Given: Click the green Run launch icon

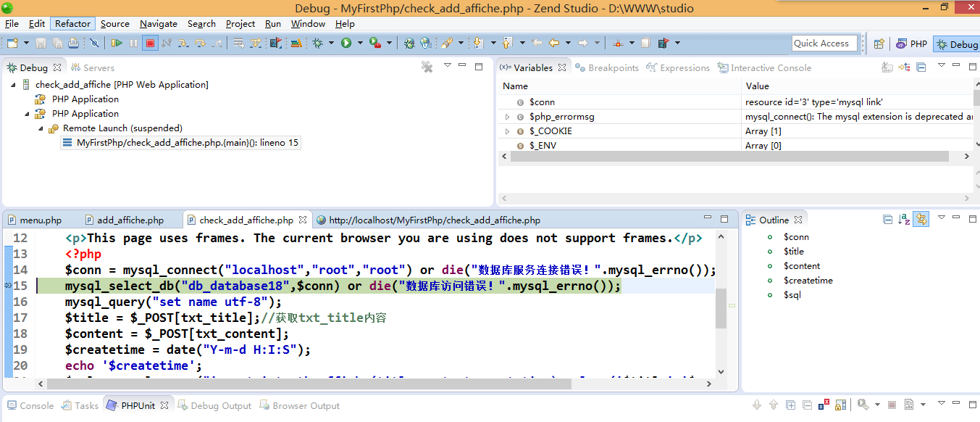Looking at the screenshot, I should pyautogui.click(x=346, y=44).
